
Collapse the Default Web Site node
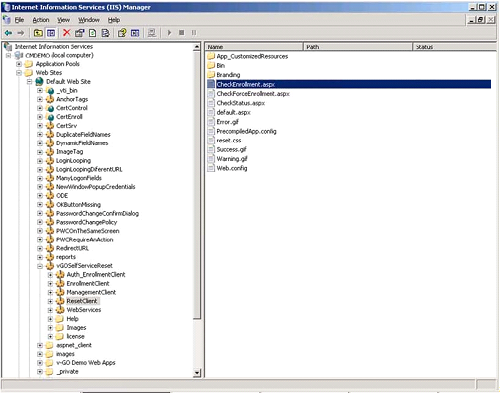(29, 81)
